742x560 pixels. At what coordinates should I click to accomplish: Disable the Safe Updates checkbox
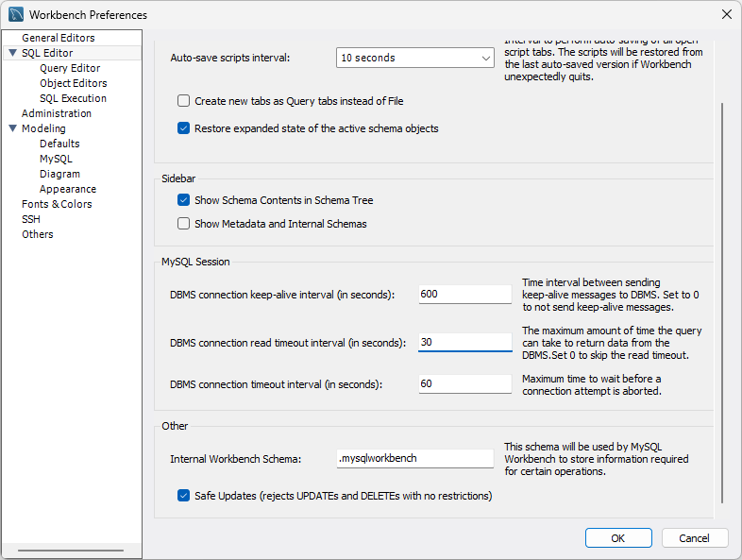[184, 495]
